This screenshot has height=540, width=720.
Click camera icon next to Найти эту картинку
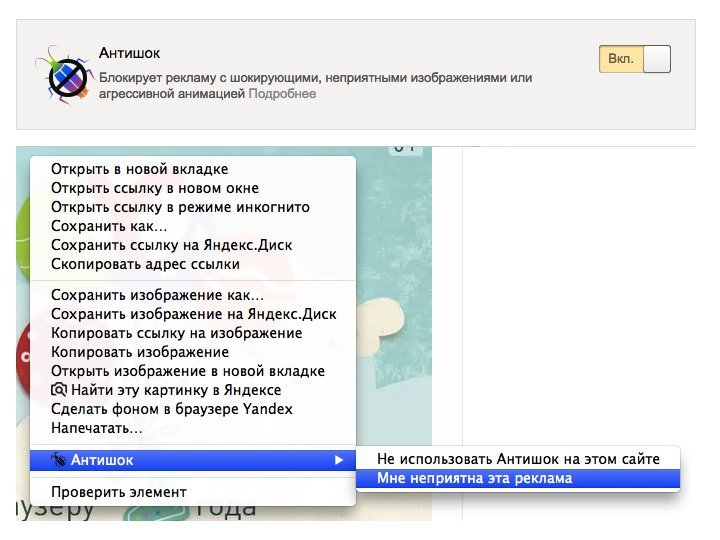tap(59, 390)
